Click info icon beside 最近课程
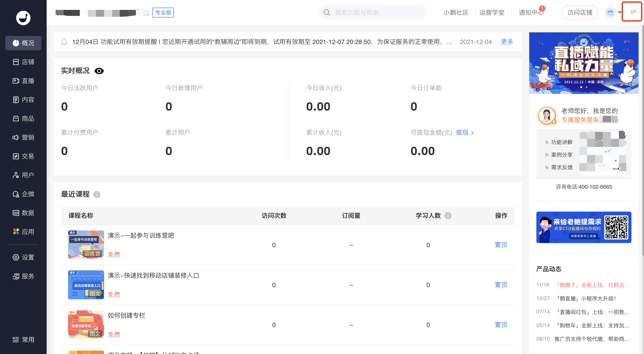 coord(97,195)
